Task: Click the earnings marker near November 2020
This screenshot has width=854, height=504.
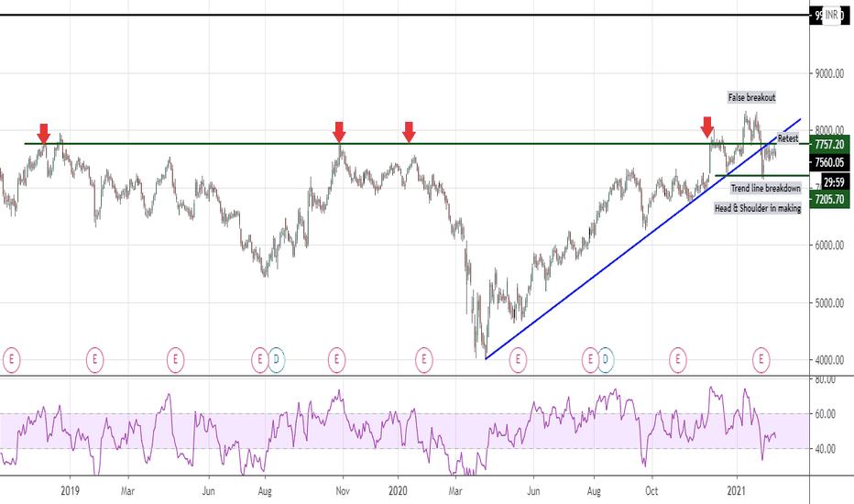Action: (677, 359)
